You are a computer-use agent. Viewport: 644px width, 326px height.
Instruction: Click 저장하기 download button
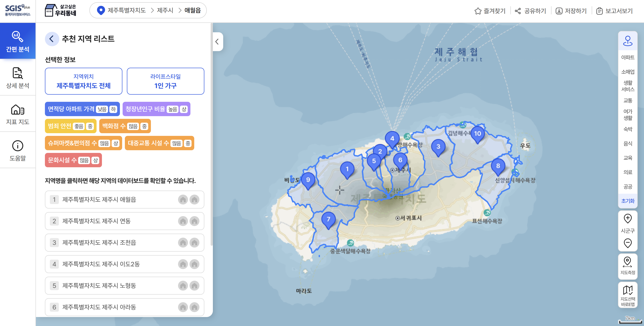(x=571, y=11)
